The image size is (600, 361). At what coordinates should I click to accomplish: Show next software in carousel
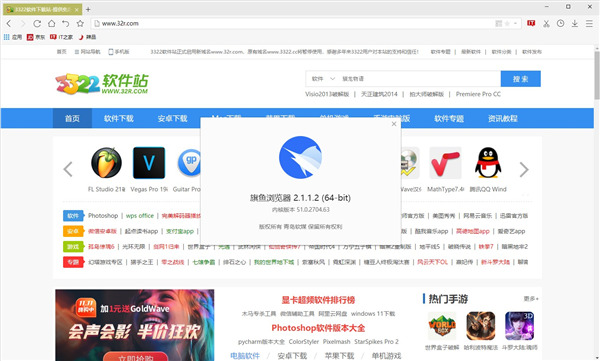524,169
